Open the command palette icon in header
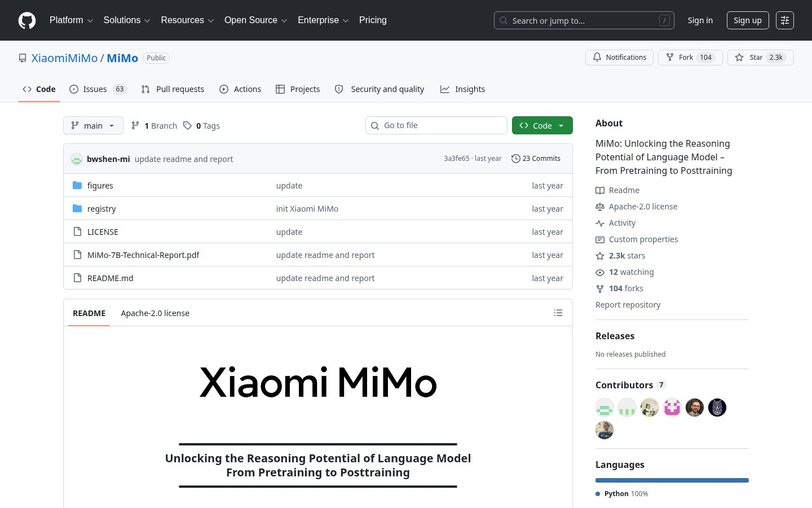Image resolution: width=812 pixels, height=508 pixels. coord(785,20)
